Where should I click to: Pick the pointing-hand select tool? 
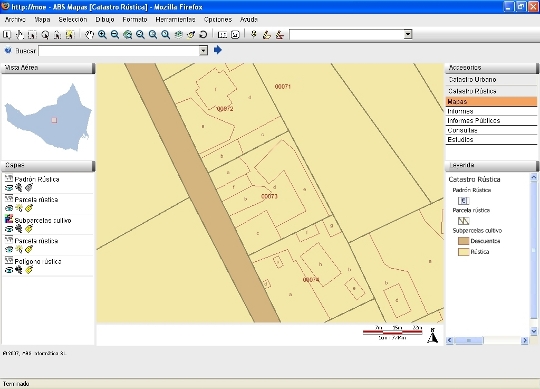20,34
